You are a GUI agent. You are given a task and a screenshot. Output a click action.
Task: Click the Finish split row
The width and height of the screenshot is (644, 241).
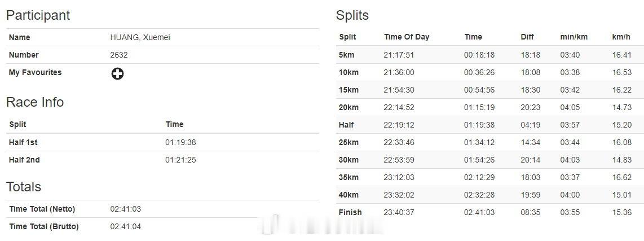point(489,212)
